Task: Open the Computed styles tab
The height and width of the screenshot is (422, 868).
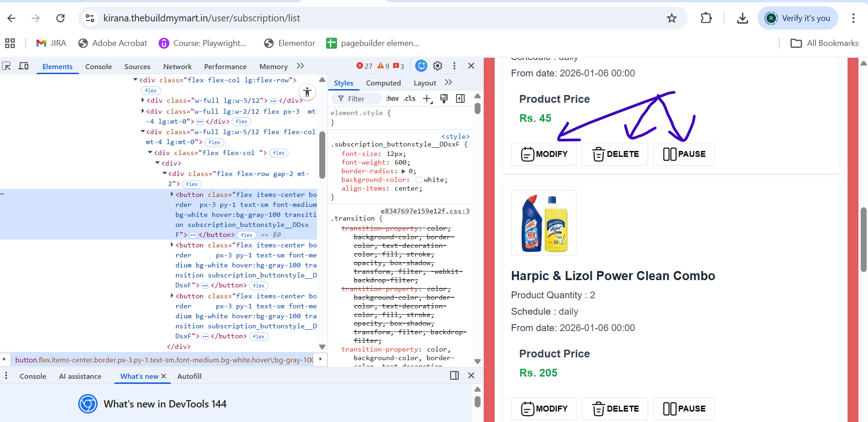Action: pos(383,83)
